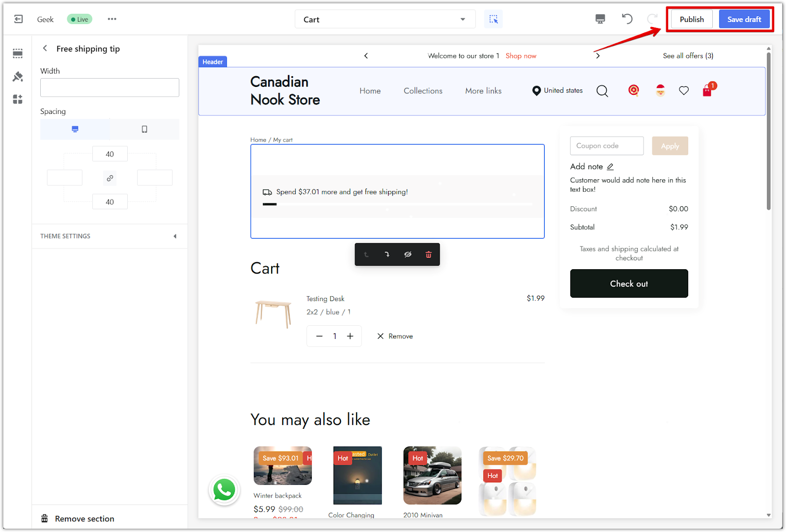Click the Save draft button
786x532 pixels.
744,20
